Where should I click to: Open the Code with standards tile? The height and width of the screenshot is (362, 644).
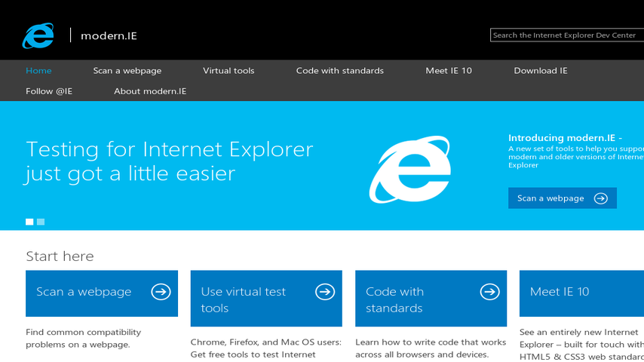click(x=431, y=299)
